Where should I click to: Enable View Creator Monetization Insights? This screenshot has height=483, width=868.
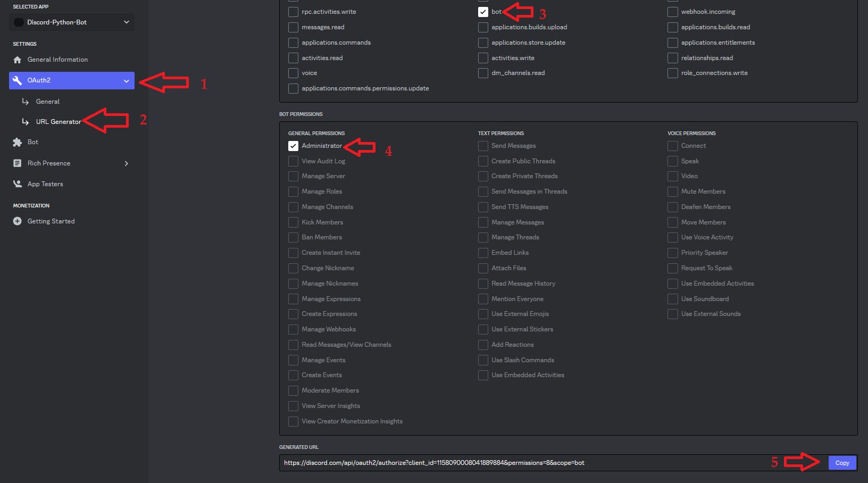point(293,421)
